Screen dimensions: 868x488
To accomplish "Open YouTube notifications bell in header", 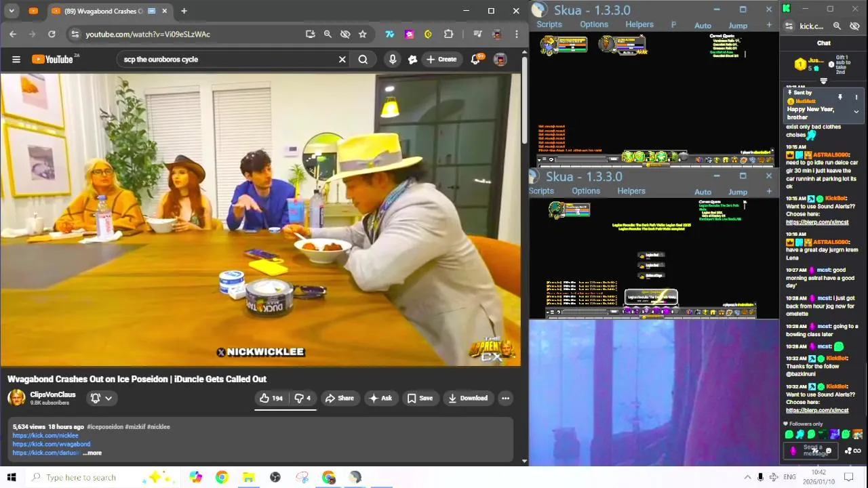I will [x=475, y=59].
